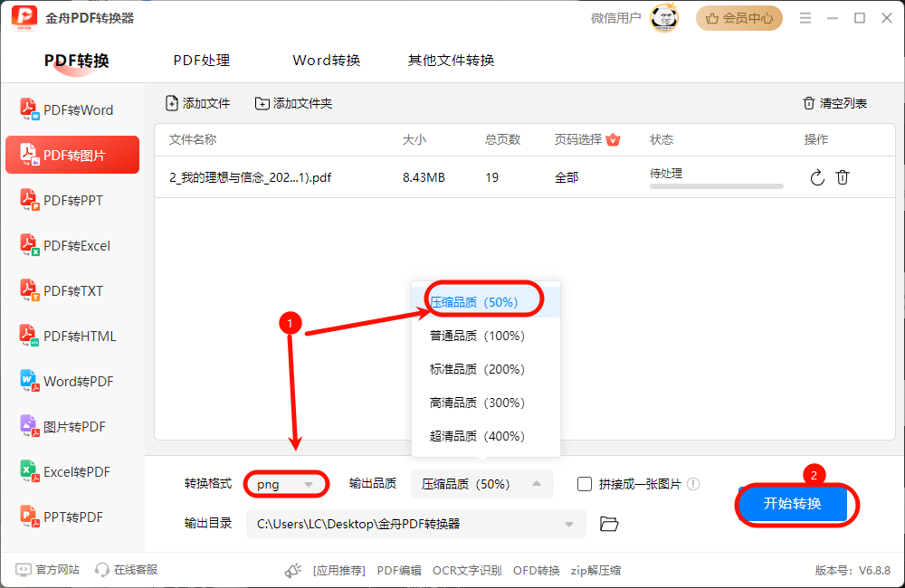Enable 拼接成一张图片 option
Image resolution: width=905 pixels, height=588 pixels.
click(584, 484)
